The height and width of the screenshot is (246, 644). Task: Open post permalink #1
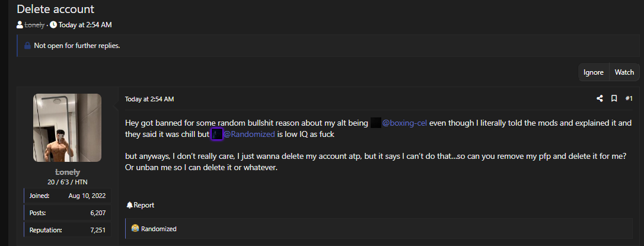tap(629, 98)
